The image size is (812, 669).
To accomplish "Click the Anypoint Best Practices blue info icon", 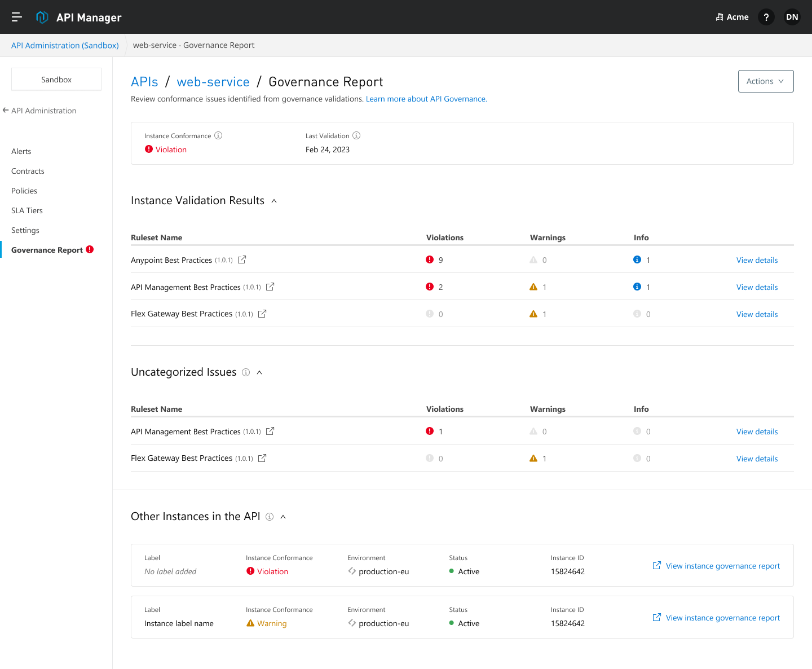I will [x=637, y=259].
